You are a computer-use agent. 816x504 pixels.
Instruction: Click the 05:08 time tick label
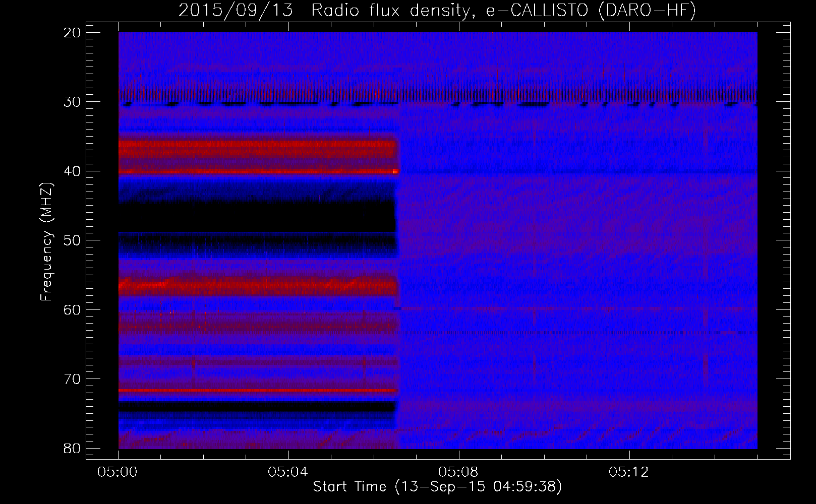458,472
